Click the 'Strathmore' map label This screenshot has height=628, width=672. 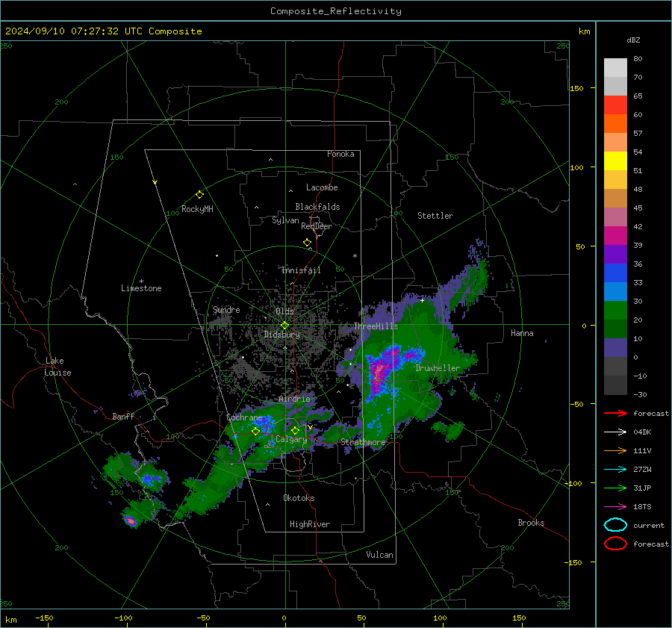[x=364, y=442]
